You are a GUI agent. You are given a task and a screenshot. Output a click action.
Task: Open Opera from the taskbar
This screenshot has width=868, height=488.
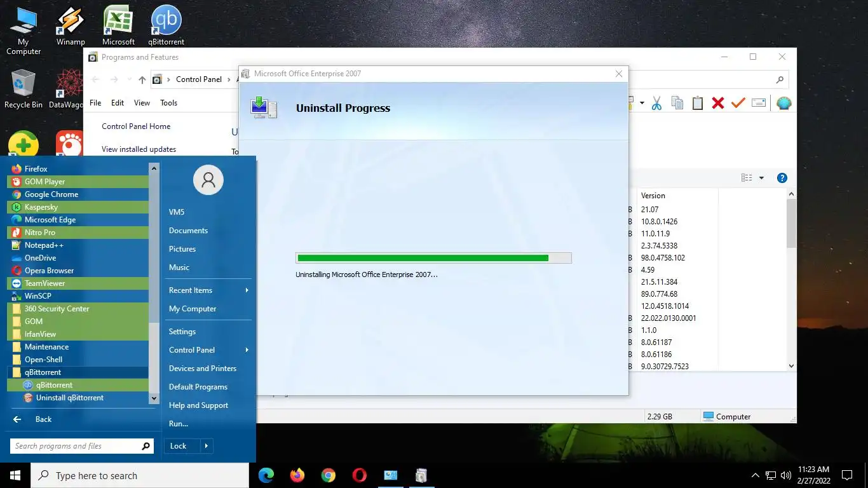359,475
